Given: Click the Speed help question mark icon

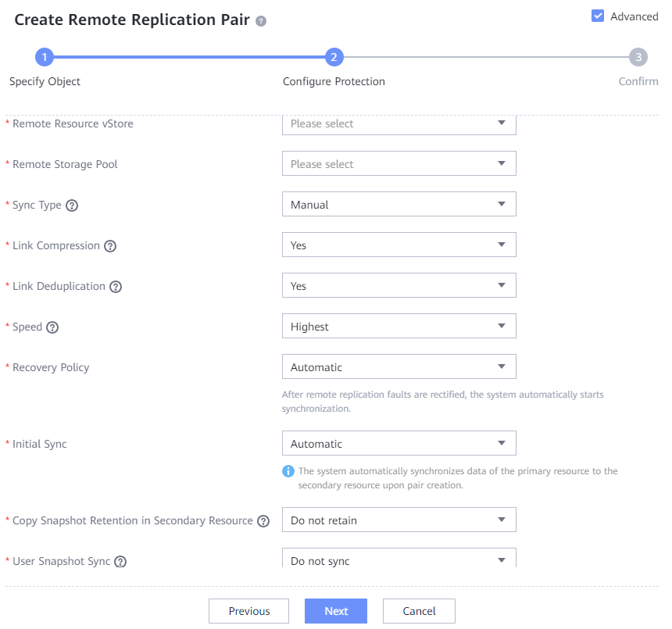Looking at the screenshot, I should (x=52, y=327).
